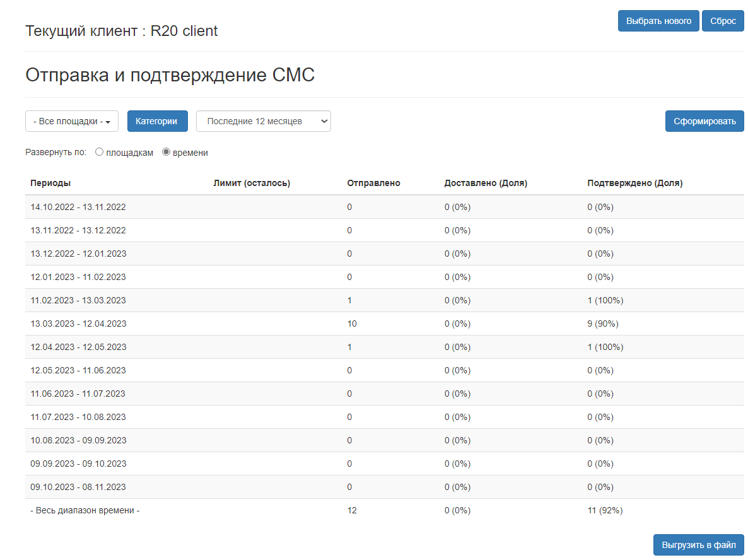Viewport: 748px width, 560px height.
Task: Click the "Доставлено (Доля)" column header
Action: 486,183
